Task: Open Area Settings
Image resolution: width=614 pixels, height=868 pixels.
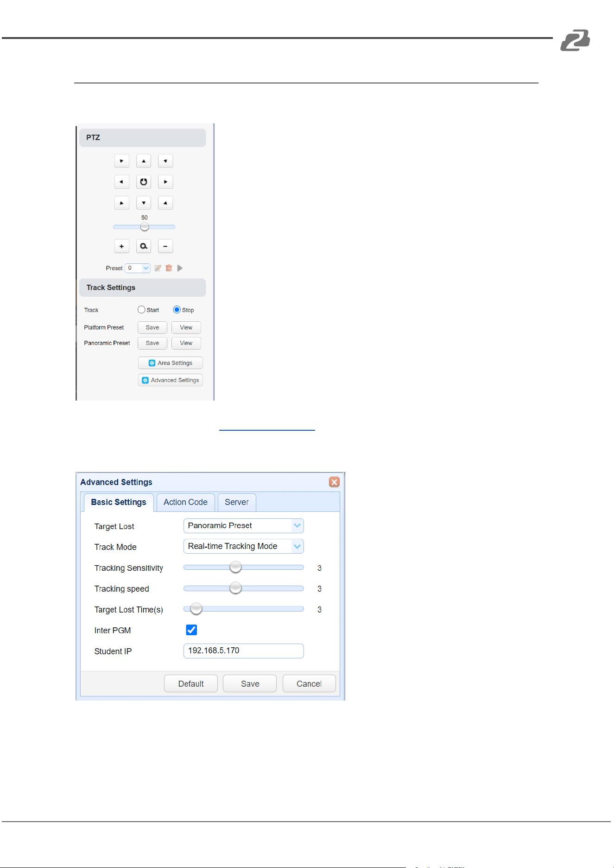Action: (171, 363)
